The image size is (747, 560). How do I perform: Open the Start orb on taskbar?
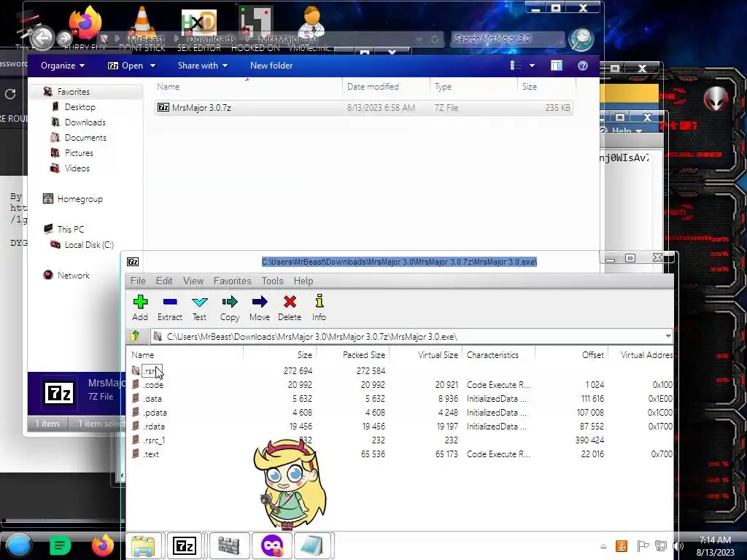(19, 545)
